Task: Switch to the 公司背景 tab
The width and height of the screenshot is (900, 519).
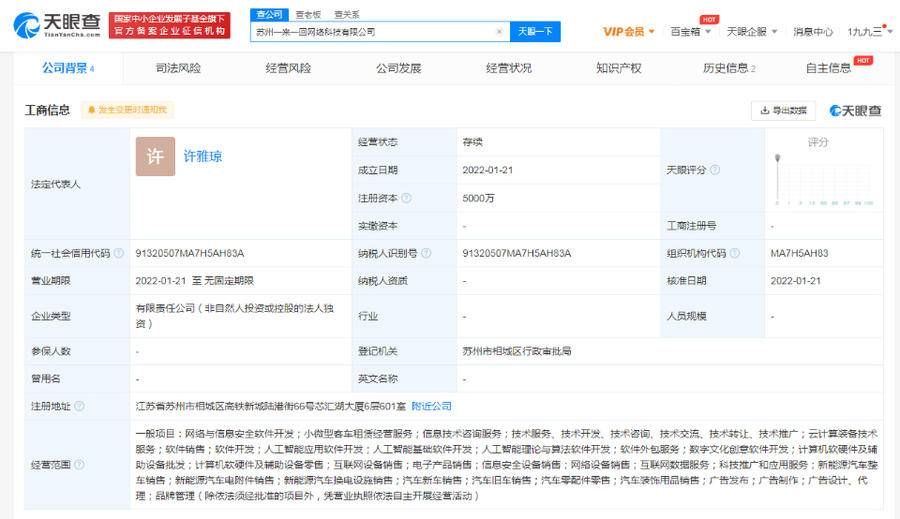Action: click(x=68, y=68)
